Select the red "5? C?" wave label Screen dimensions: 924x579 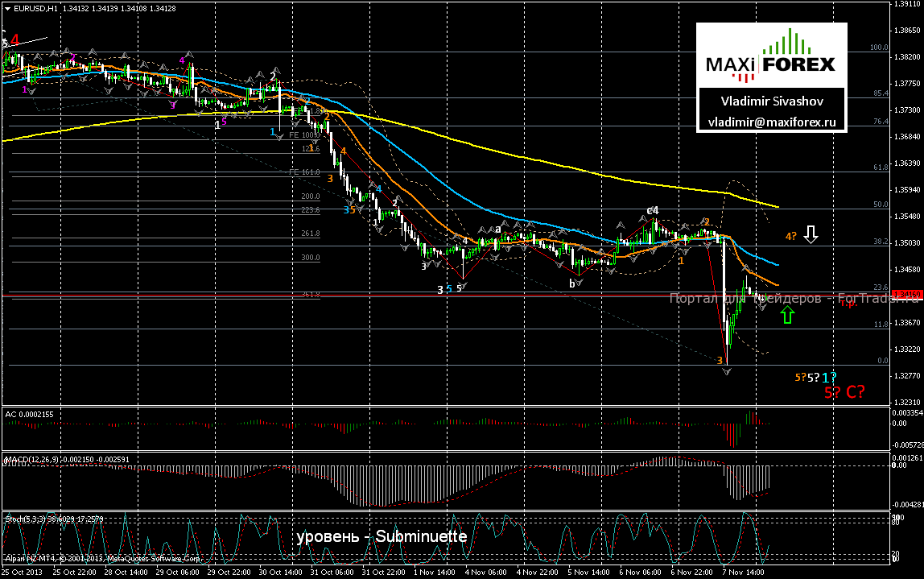844,392
